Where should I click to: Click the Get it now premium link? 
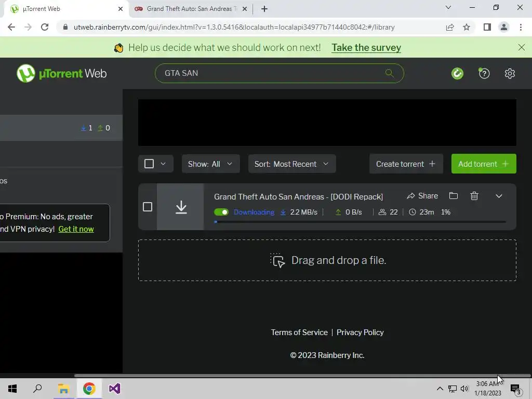(x=76, y=229)
